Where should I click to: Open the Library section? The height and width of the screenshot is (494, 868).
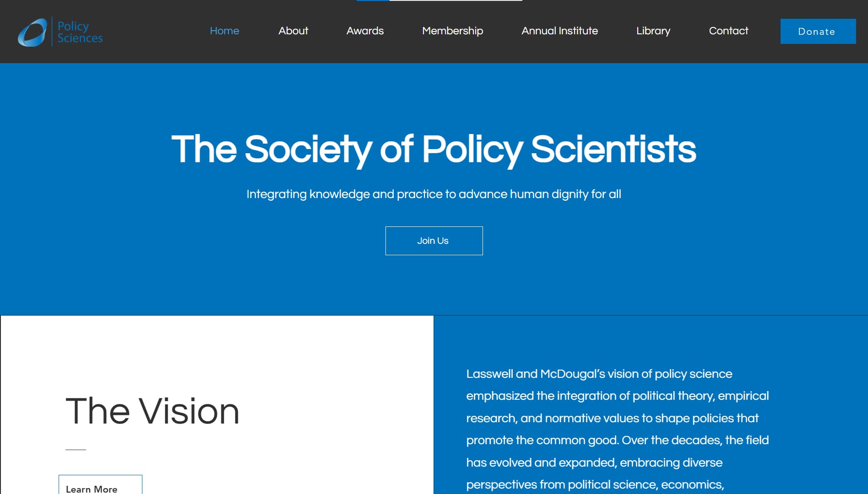point(653,31)
